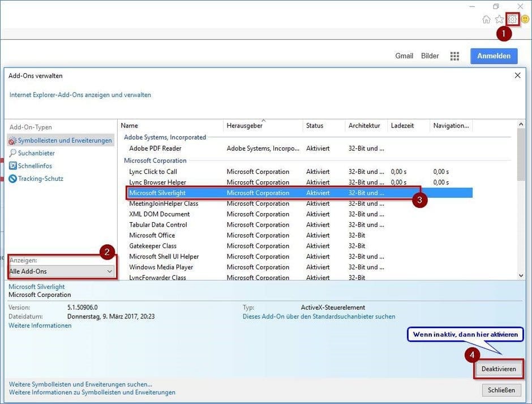Click the Schnellinfos icon
Viewport: 532px width, 404px height.
click(12, 166)
